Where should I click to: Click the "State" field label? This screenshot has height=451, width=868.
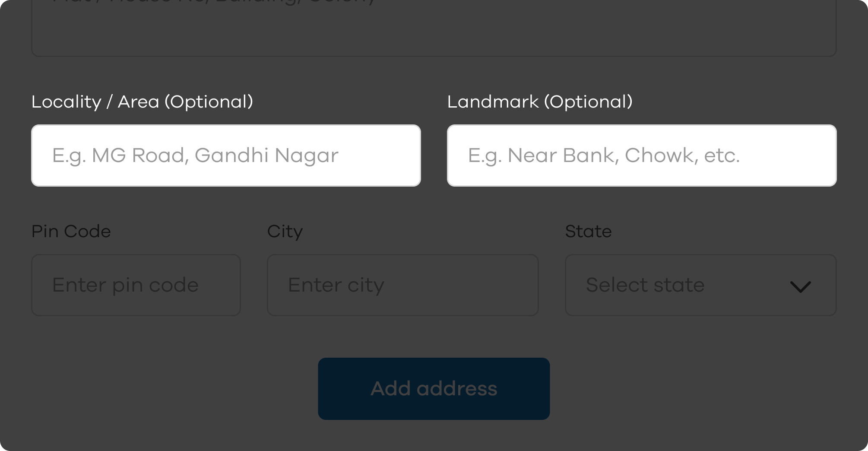pyautogui.click(x=588, y=232)
